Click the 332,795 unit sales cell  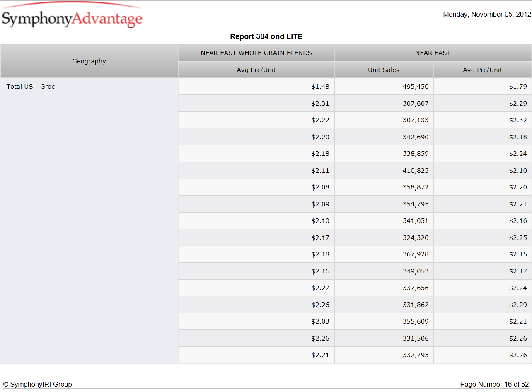click(x=384, y=355)
